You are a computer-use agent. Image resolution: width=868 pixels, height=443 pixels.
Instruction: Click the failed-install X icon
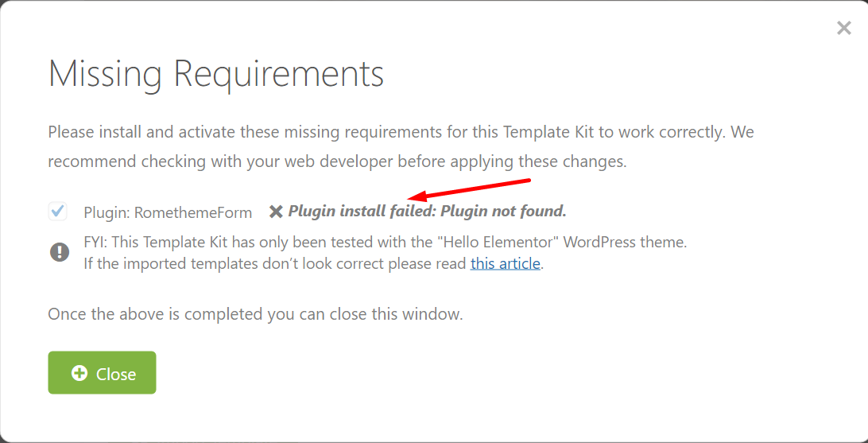[x=276, y=212]
